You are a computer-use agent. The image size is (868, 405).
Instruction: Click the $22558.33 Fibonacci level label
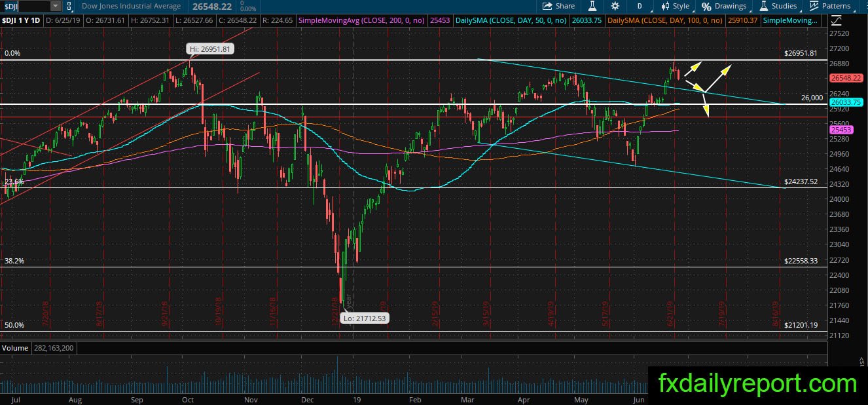(x=800, y=260)
